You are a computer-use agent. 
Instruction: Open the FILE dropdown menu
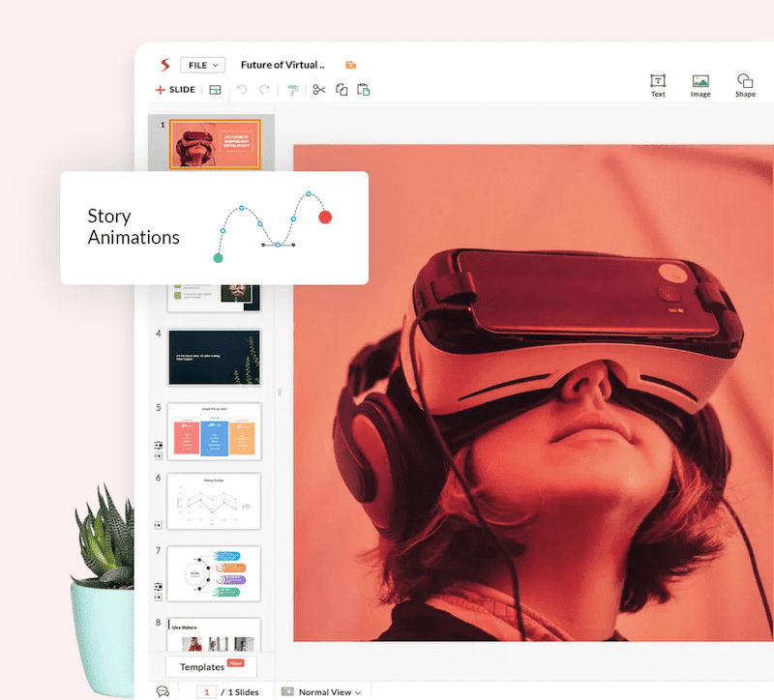[x=202, y=65]
